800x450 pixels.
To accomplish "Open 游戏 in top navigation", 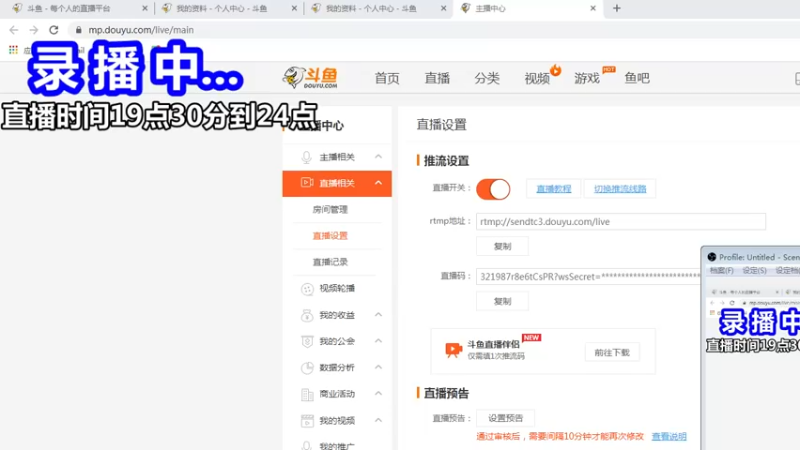I will coord(587,78).
